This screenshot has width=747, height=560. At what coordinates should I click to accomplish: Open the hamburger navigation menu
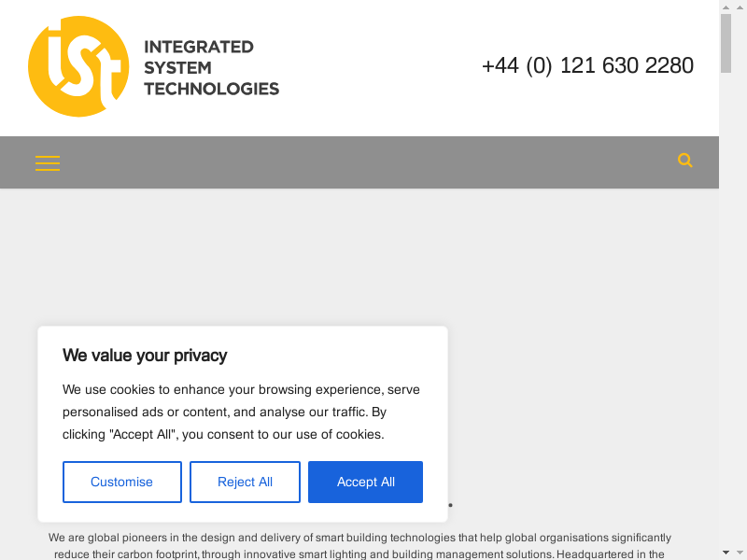(x=48, y=163)
